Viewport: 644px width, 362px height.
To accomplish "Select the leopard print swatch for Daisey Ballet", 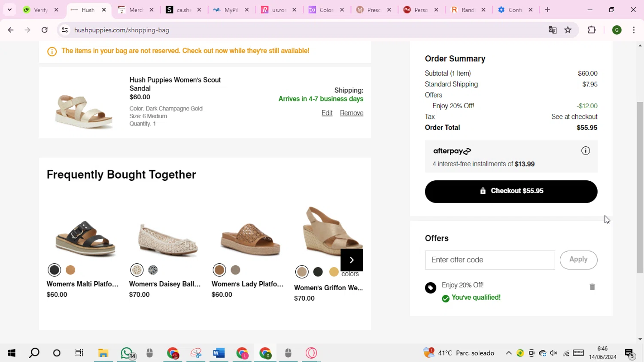I will point(153,270).
